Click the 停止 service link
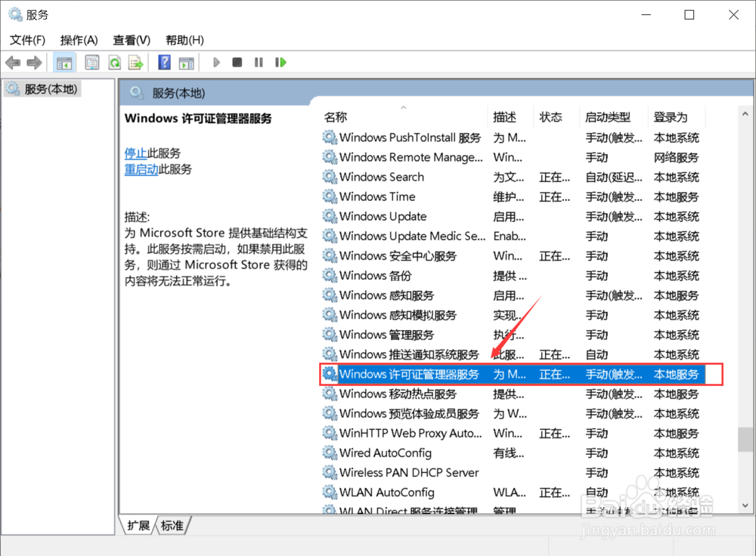The width and height of the screenshot is (756, 556). tap(135, 153)
